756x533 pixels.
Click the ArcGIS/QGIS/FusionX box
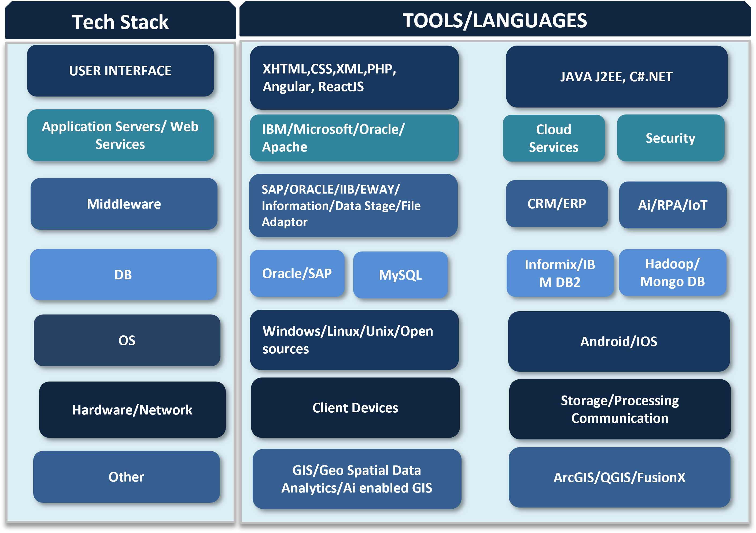pyautogui.click(x=619, y=477)
